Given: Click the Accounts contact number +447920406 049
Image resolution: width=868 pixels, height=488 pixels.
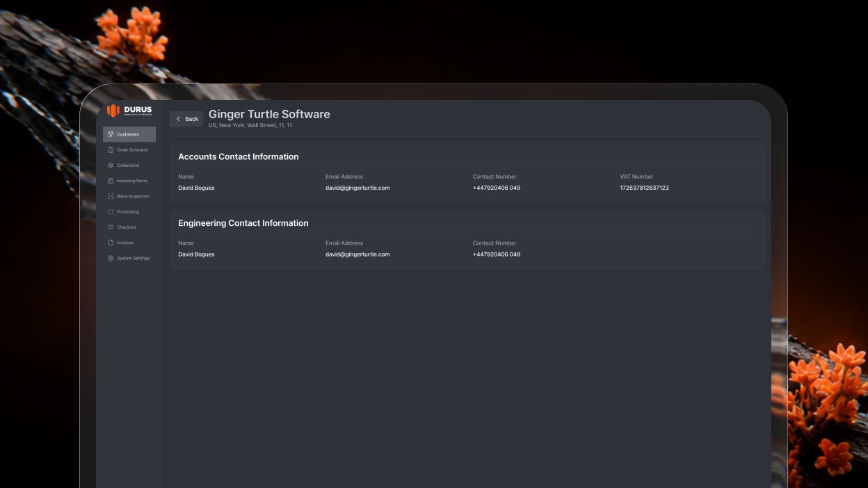Looking at the screenshot, I should click(x=497, y=188).
